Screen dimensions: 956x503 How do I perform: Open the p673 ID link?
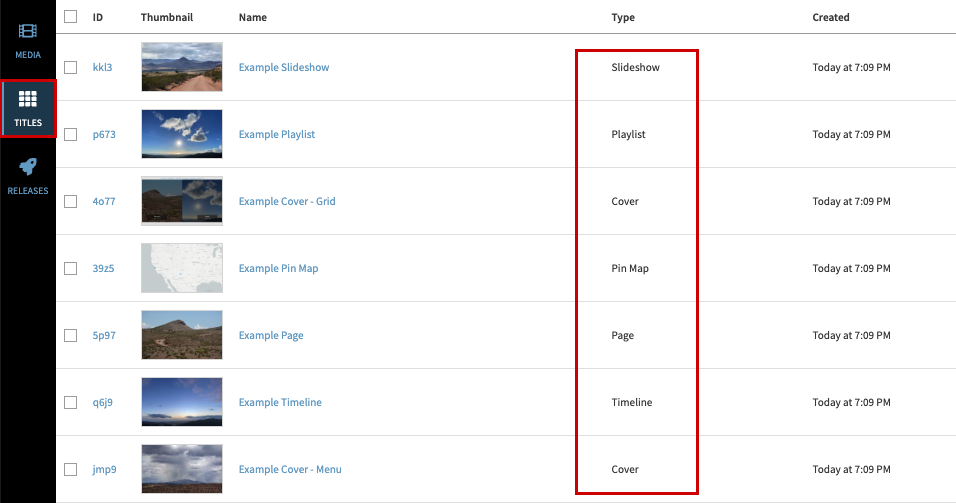104,134
